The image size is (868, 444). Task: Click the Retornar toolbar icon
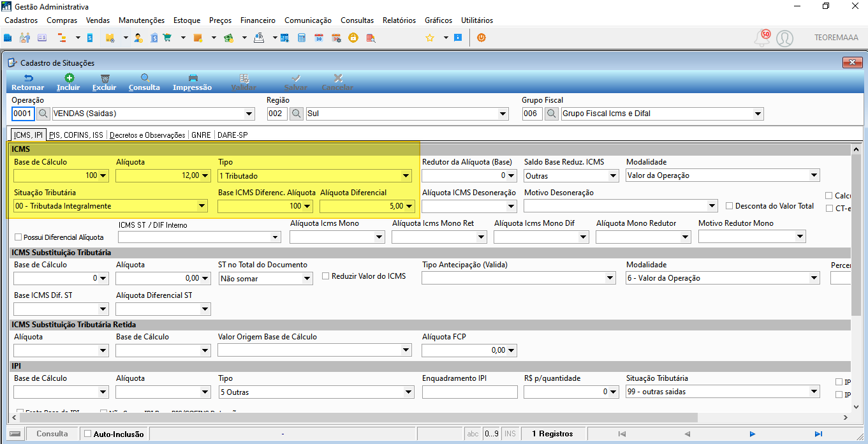click(27, 82)
